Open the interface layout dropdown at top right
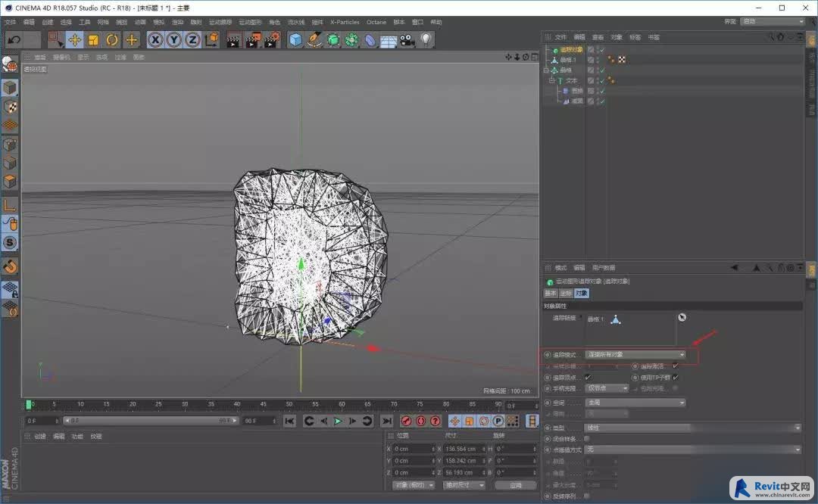This screenshot has height=504, width=818. (x=773, y=21)
